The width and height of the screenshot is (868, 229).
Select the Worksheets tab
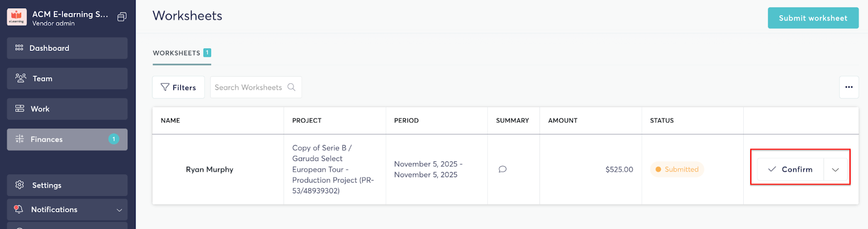181,53
